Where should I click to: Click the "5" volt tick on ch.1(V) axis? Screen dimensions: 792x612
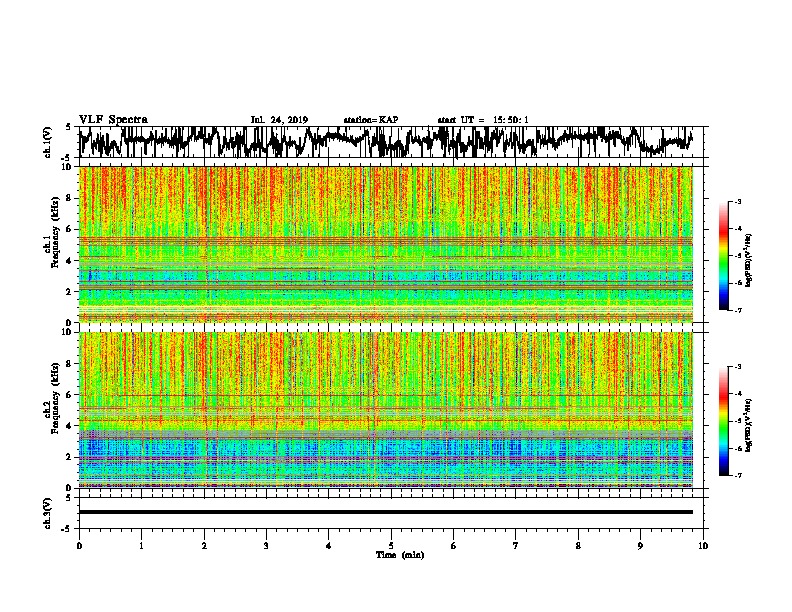(68, 127)
